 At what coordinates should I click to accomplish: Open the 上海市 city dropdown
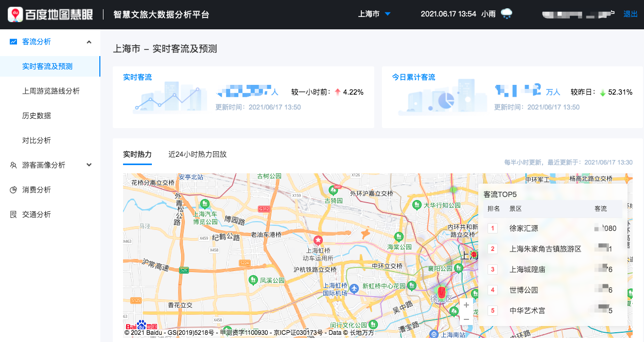[x=374, y=14]
